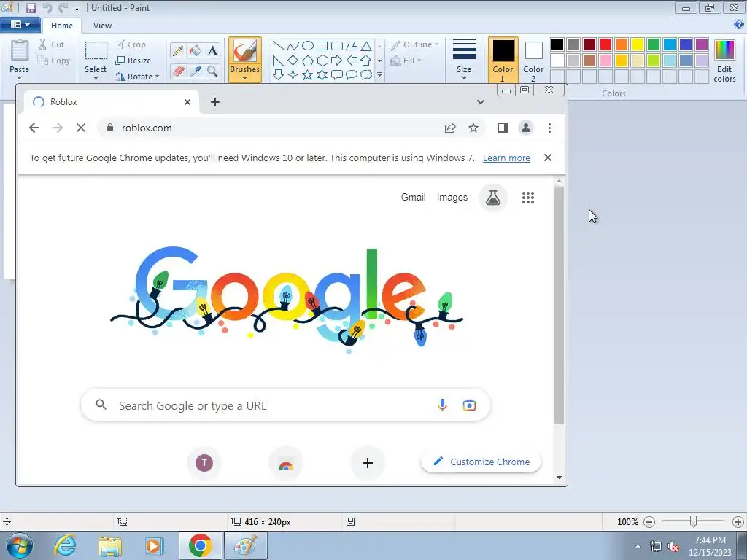Choose the Five-point star shape
Viewport: 747px width, 560px height.
(308, 75)
